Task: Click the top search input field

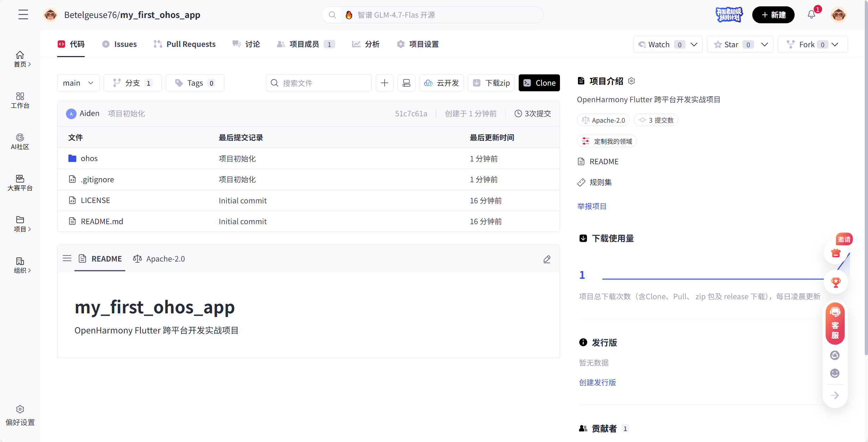Action: tap(432, 14)
